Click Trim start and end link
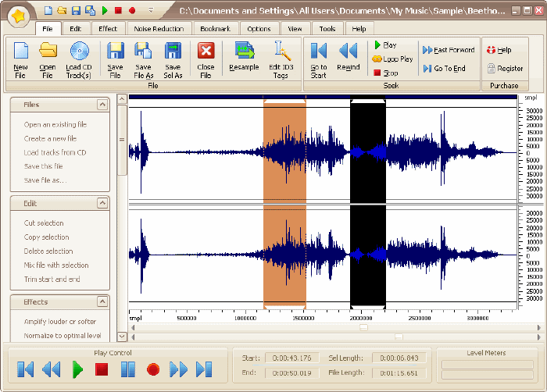This screenshot has width=547, height=392. (52, 279)
